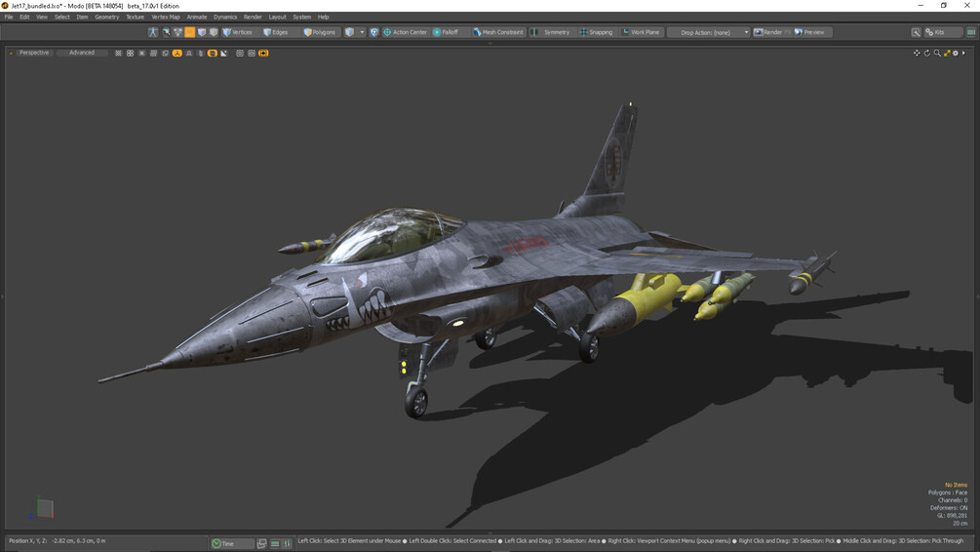The height and width of the screenshot is (552, 980).
Task: Click the viewport rotate icon
Action: (927, 53)
